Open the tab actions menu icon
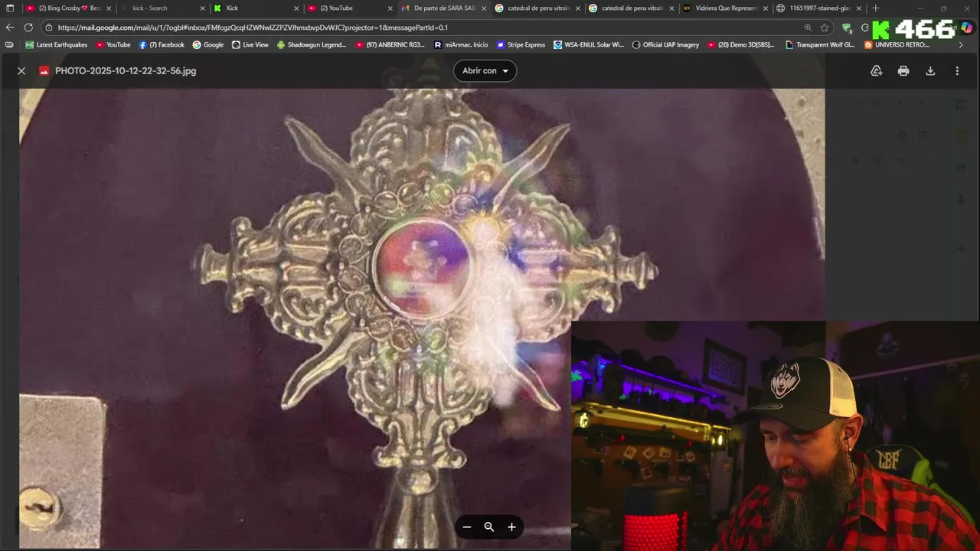The height and width of the screenshot is (551, 980). click(x=10, y=8)
